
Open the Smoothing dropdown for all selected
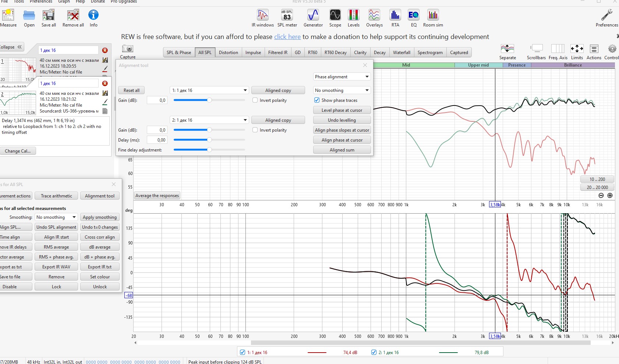click(x=56, y=217)
